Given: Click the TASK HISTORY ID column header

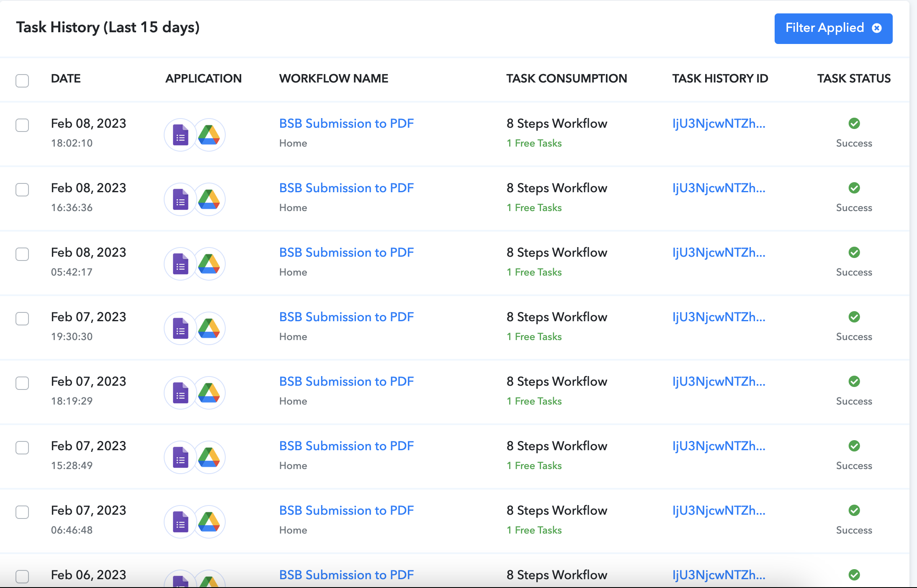Looking at the screenshot, I should [x=720, y=78].
